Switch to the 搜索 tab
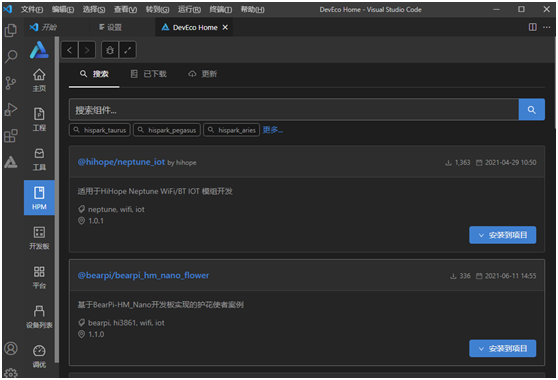 click(x=94, y=74)
